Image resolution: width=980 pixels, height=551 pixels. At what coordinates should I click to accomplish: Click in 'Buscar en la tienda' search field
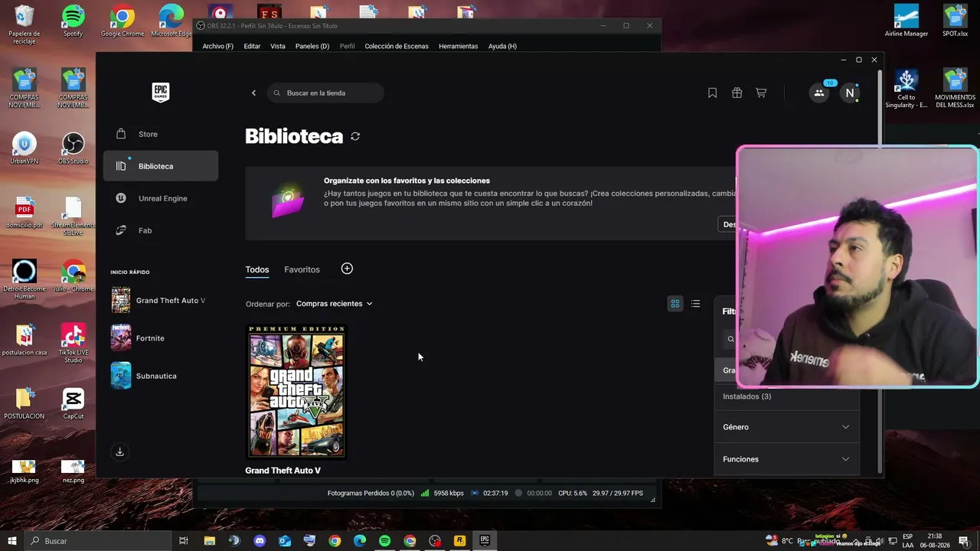pos(325,93)
